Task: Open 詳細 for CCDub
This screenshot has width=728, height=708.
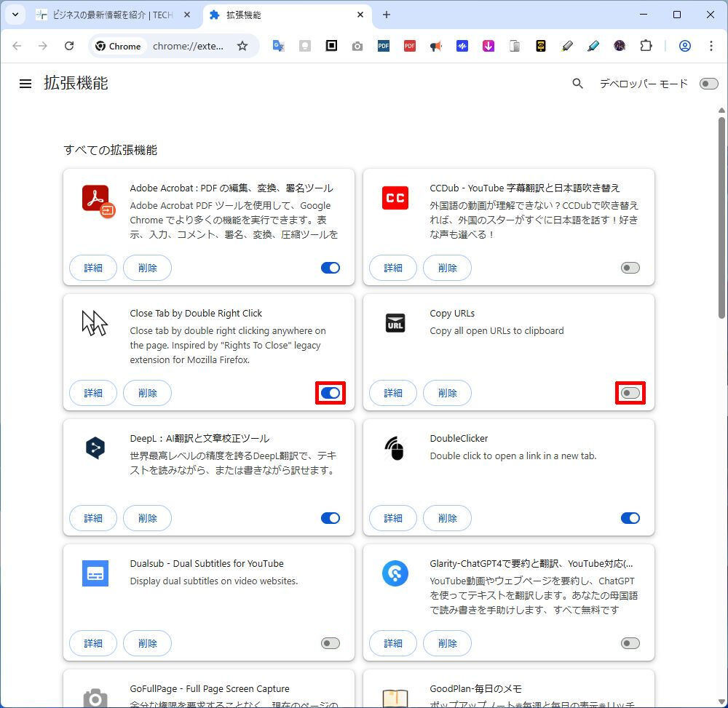Action: click(x=393, y=268)
